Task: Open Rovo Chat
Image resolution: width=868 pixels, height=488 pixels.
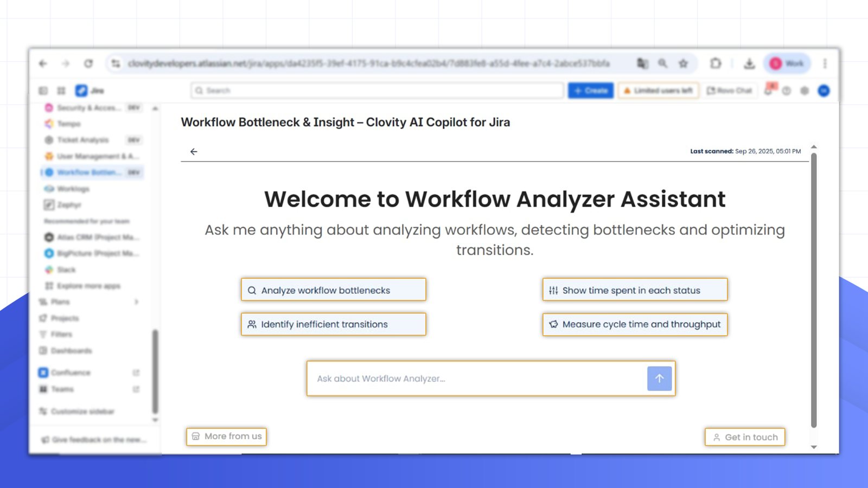Action: coord(729,91)
